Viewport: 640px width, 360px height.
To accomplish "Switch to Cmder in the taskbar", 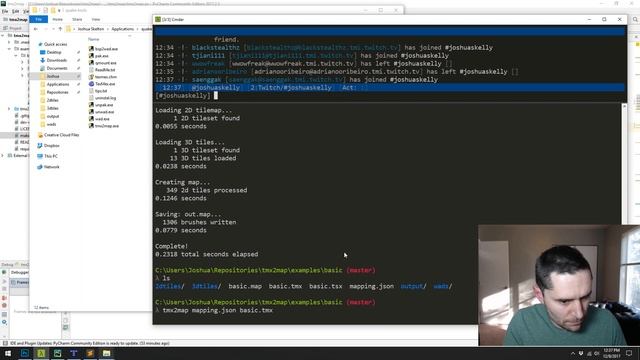I will click(41, 353).
